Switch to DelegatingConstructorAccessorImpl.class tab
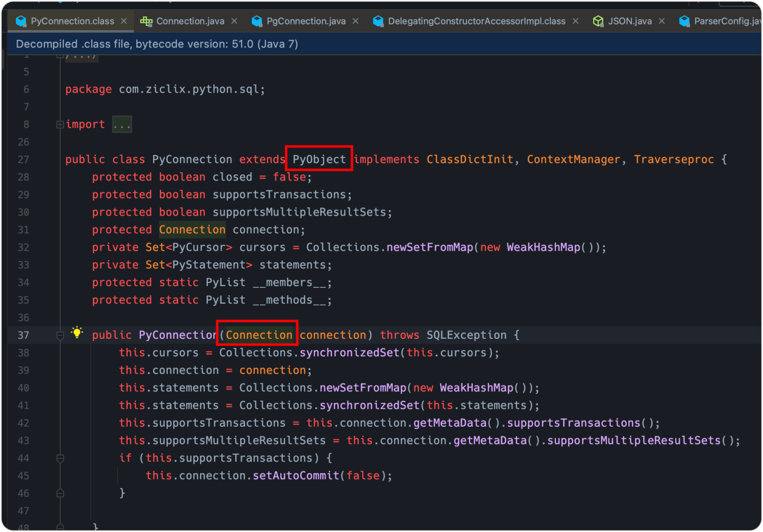This screenshot has height=532, width=763. coord(476,21)
